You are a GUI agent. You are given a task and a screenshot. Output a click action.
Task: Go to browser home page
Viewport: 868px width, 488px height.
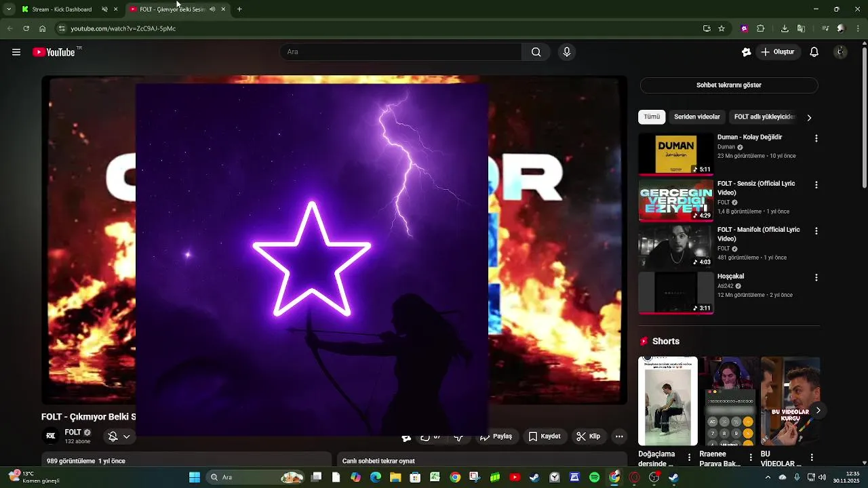pos(42,28)
